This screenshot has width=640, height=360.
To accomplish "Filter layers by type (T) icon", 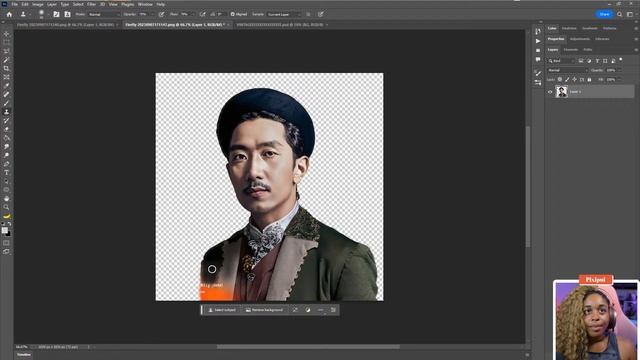I will coord(597,61).
